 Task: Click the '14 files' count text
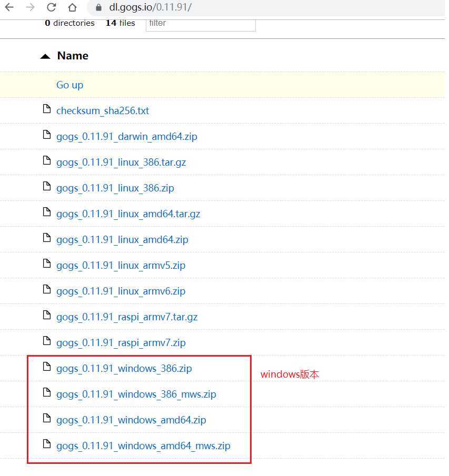click(x=121, y=23)
